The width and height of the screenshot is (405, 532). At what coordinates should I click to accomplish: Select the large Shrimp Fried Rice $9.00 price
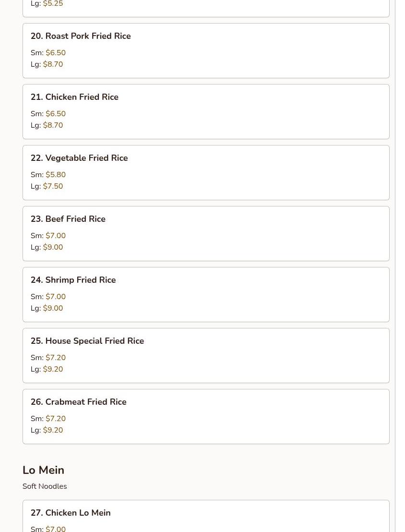(x=53, y=308)
